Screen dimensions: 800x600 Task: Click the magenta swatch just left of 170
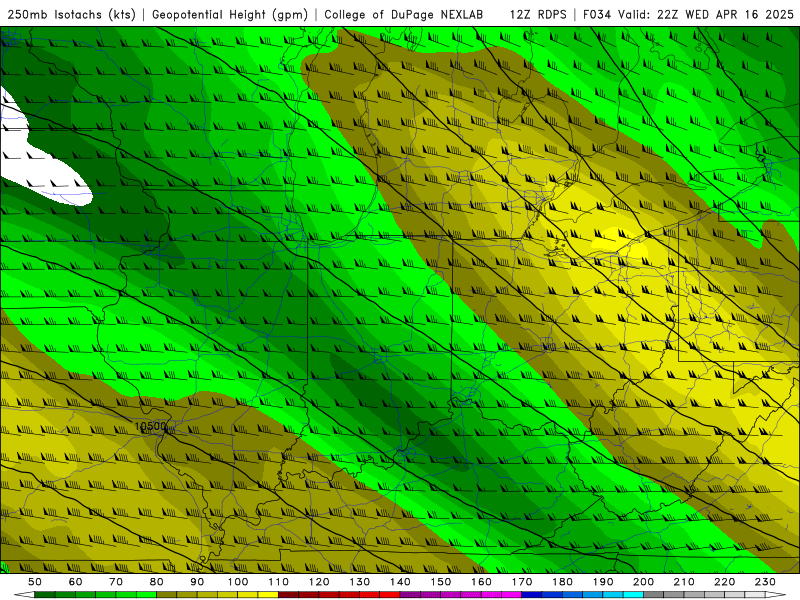click(512, 595)
